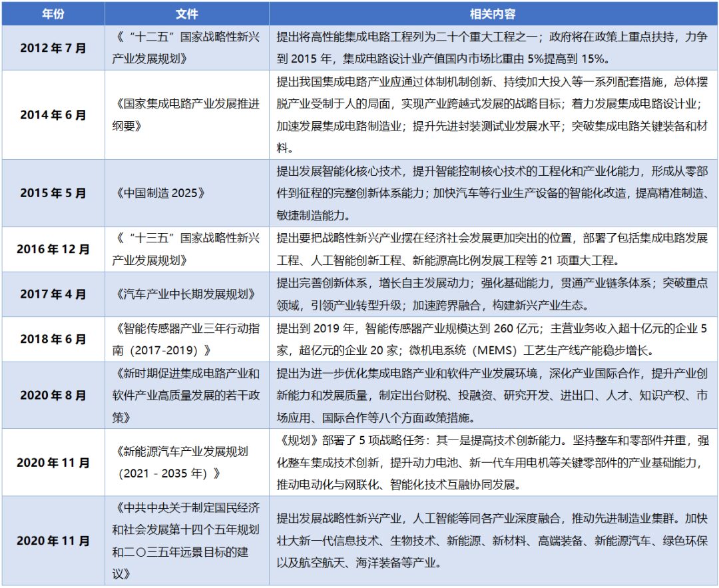
Task: Click the content cell starting 提出发展智能化核心技术
Action: point(493,193)
